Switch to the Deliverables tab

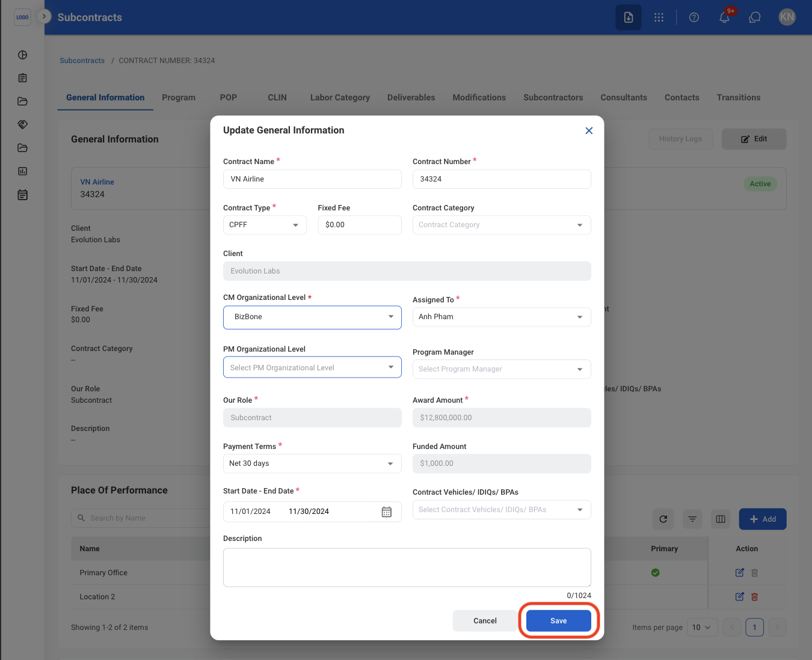pos(411,97)
